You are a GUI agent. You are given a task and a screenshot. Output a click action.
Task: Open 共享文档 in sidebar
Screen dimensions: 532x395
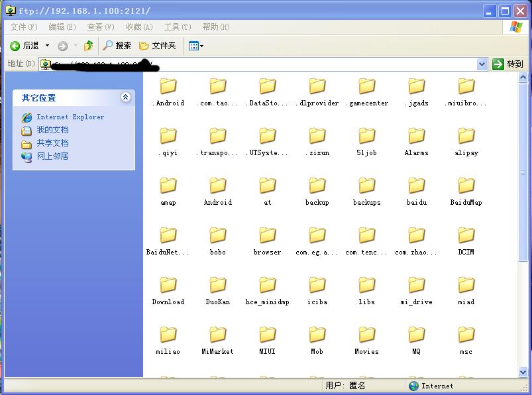point(52,143)
